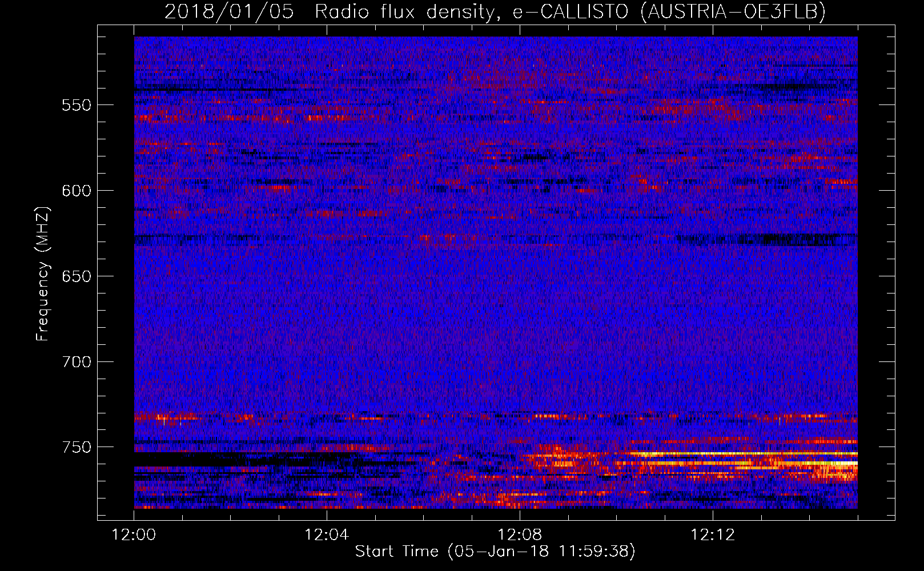This screenshot has width=924, height=571.
Task: Click the 750 frequency tick label
Action: tap(77, 447)
